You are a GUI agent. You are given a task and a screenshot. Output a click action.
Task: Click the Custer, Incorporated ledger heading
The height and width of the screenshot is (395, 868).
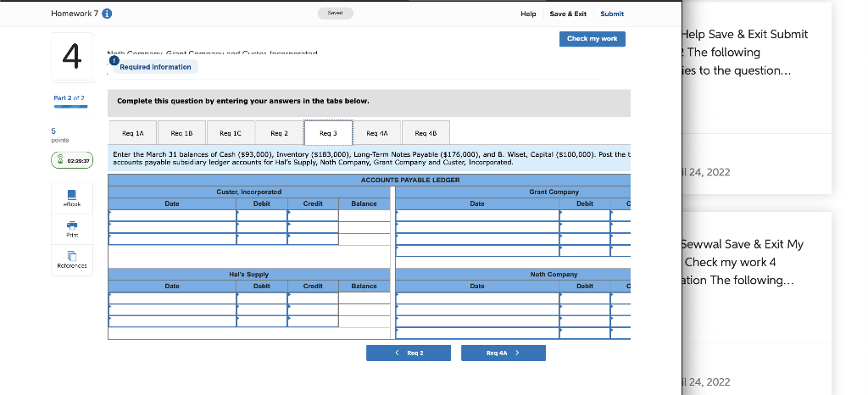(x=248, y=192)
